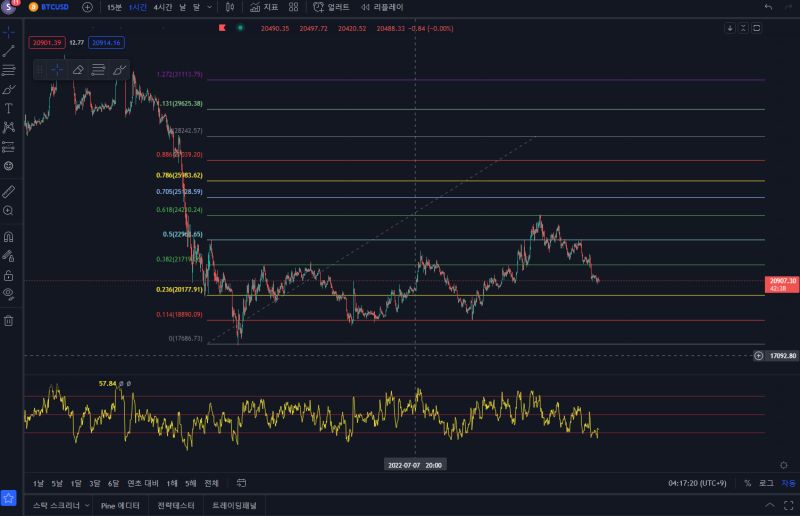Screen dimensions: 800x516
Task: Click the 1.272(31113.75) Fibonacci level label
Action: pyautogui.click(x=179, y=74)
